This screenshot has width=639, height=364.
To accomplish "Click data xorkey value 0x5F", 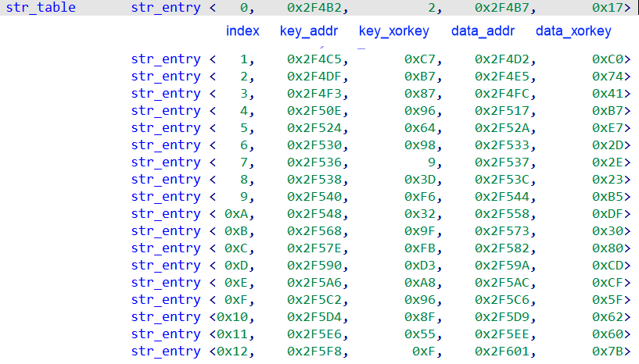I will 607,299.
